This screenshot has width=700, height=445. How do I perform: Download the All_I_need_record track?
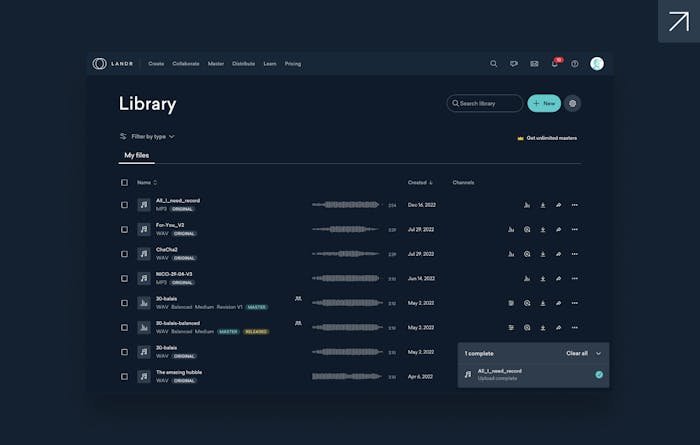543,205
